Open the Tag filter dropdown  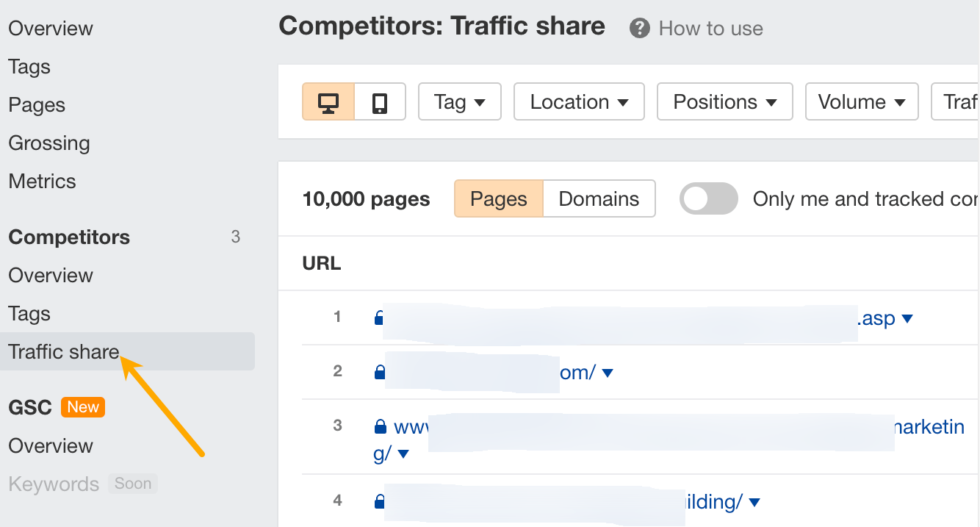[x=460, y=102]
